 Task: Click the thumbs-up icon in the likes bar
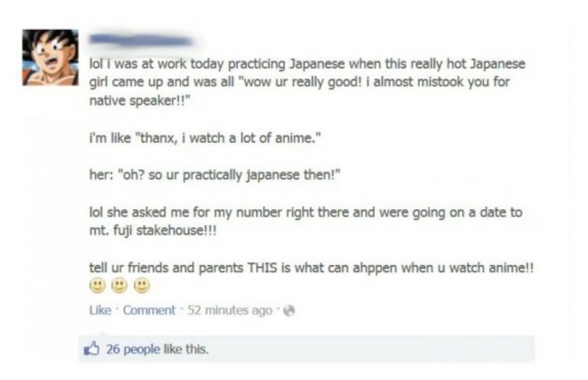[91, 348]
